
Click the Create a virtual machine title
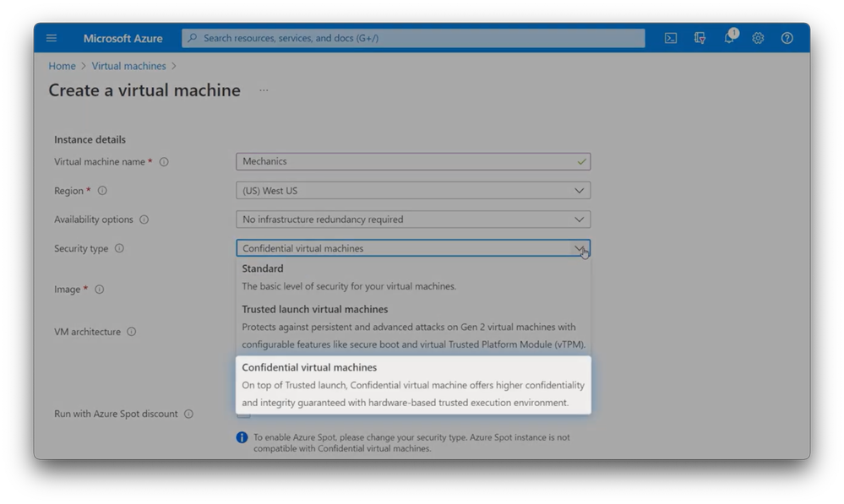(x=144, y=90)
